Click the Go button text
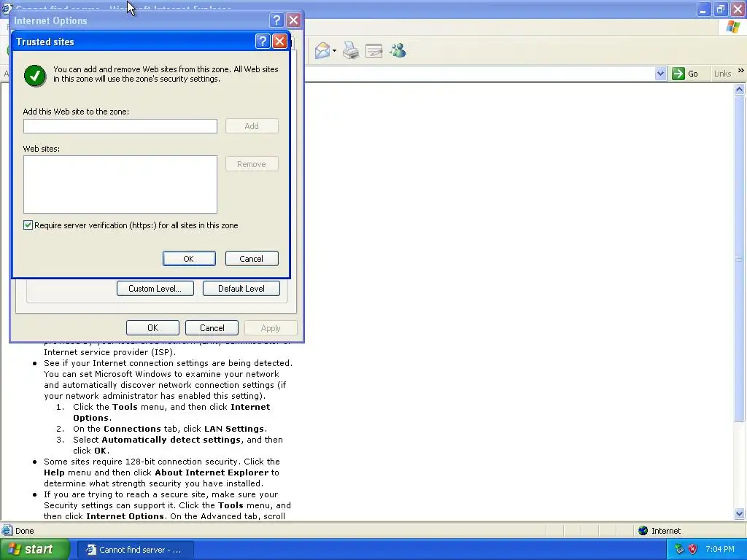Screen dimensions: 747x560 pyautogui.click(x=693, y=74)
